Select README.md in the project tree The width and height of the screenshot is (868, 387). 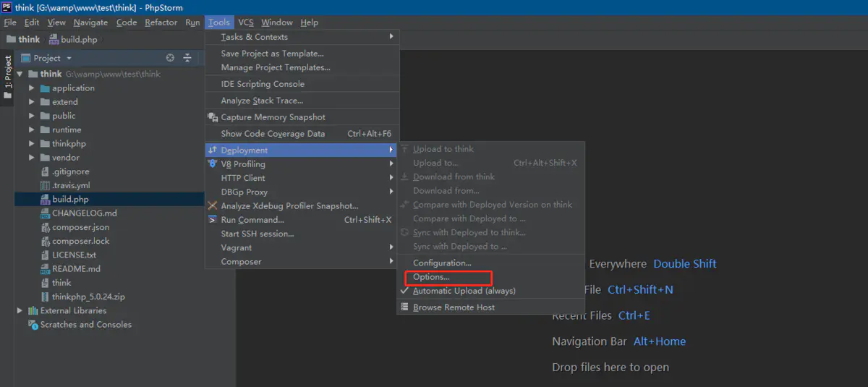76,268
